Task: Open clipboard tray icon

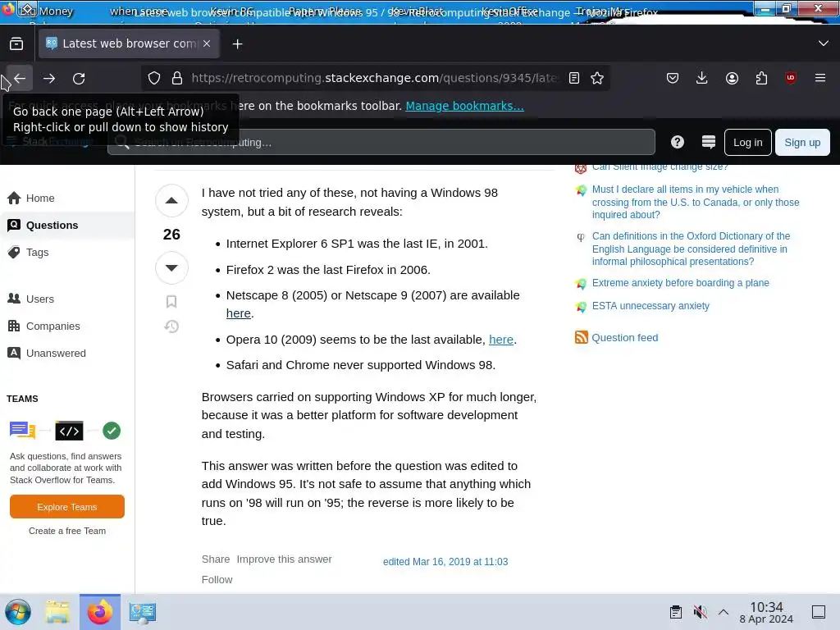Action: tap(676, 612)
